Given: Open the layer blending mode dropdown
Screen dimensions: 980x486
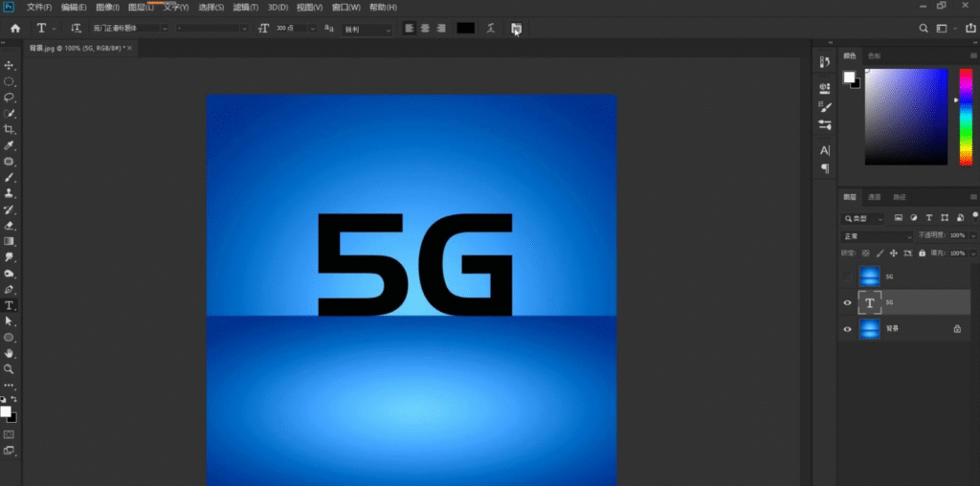Looking at the screenshot, I should [x=877, y=236].
